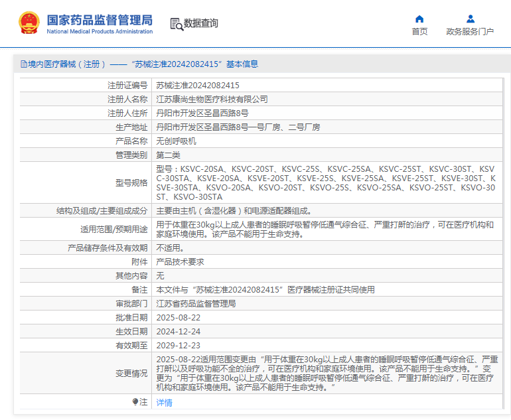511x420 pixels.
Task: Open the 数据查询 menu item
Action: pos(200,24)
